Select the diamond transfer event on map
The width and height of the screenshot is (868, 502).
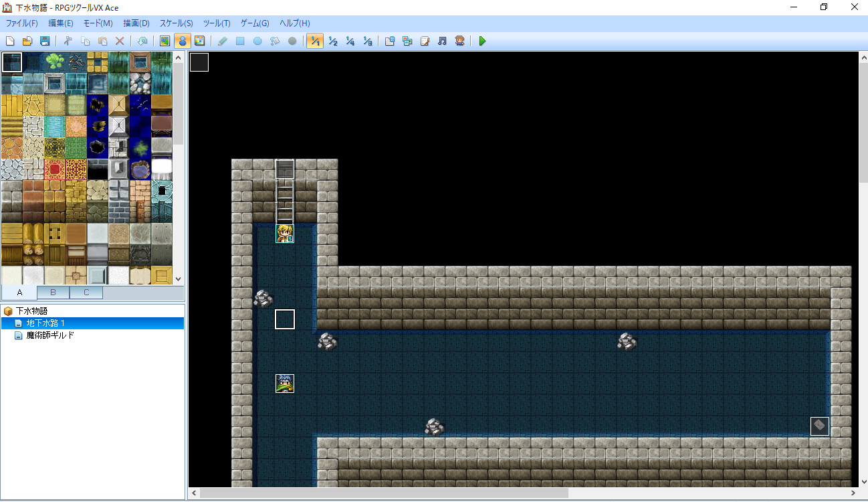(820, 426)
